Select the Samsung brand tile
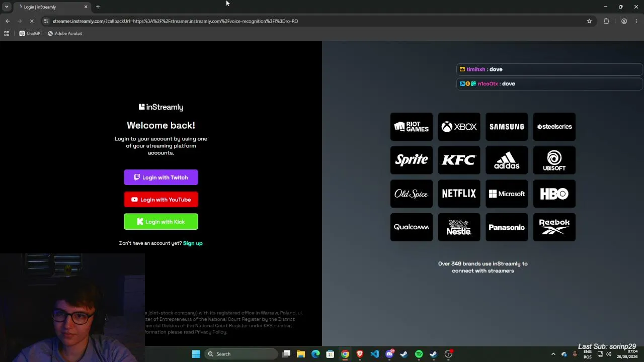This screenshot has height=362, width=644. coord(507,127)
